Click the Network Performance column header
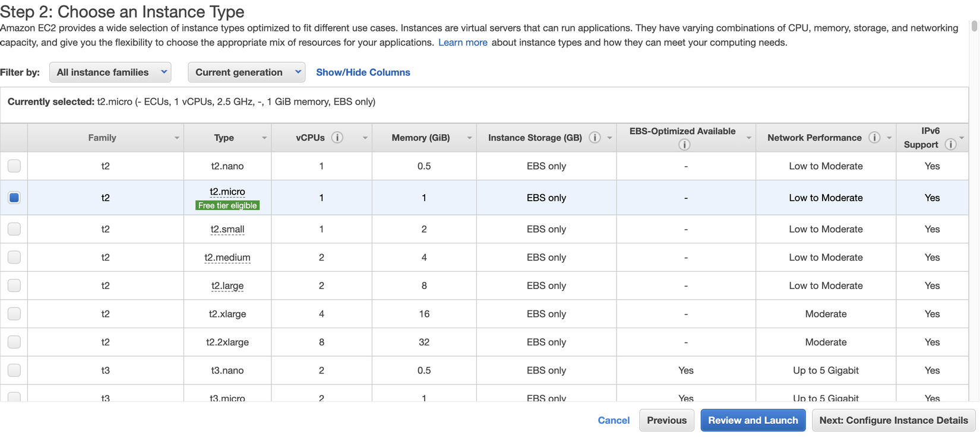Screen dimensions: 980x438 point(814,138)
